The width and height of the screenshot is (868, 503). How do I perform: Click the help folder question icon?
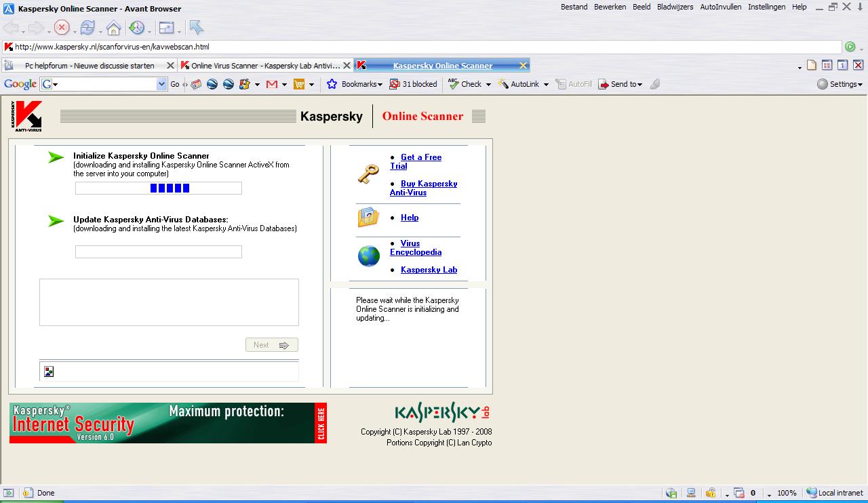(x=368, y=217)
